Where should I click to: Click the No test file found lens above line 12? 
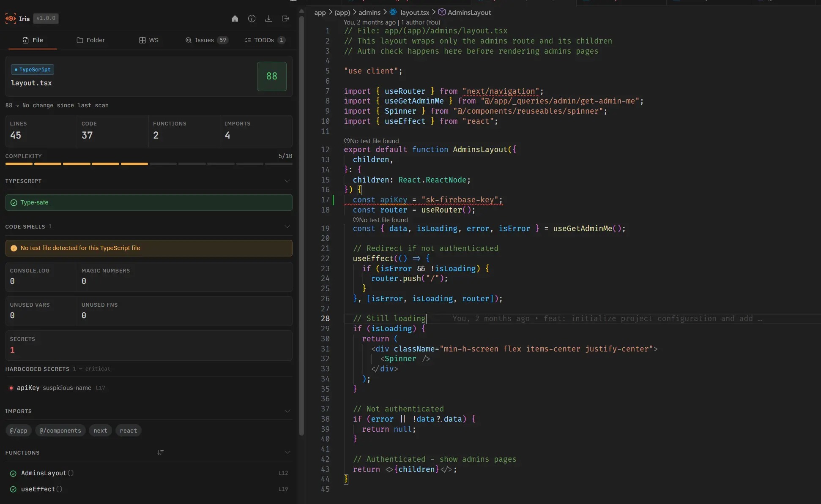(x=371, y=141)
